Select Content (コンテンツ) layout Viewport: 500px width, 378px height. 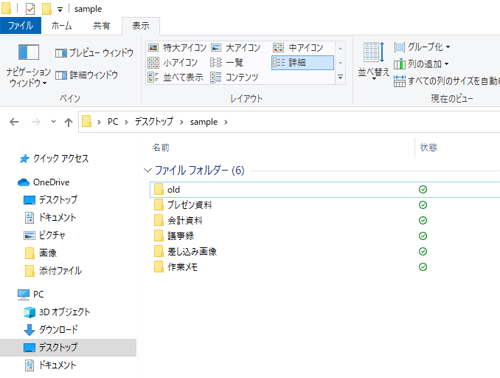tap(234, 77)
